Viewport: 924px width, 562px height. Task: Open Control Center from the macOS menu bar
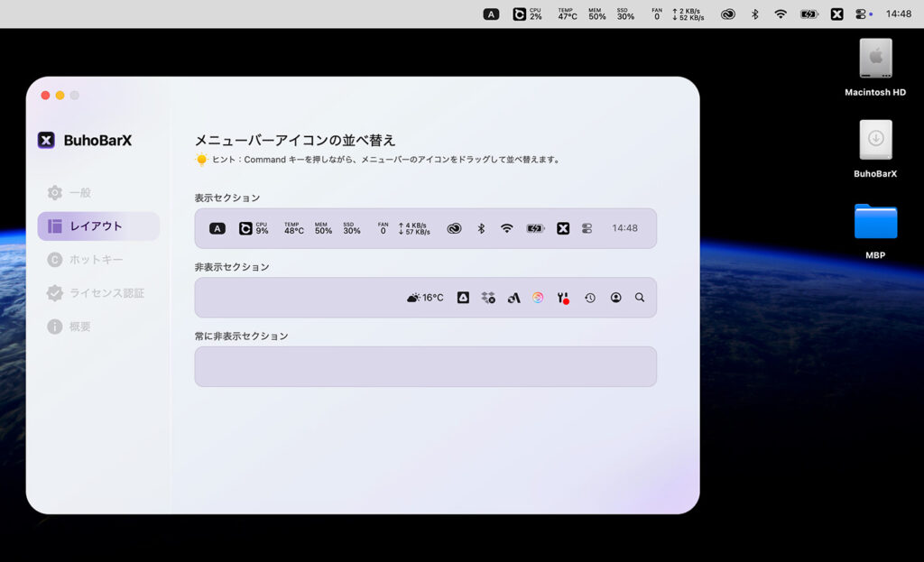(x=861, y=14)
